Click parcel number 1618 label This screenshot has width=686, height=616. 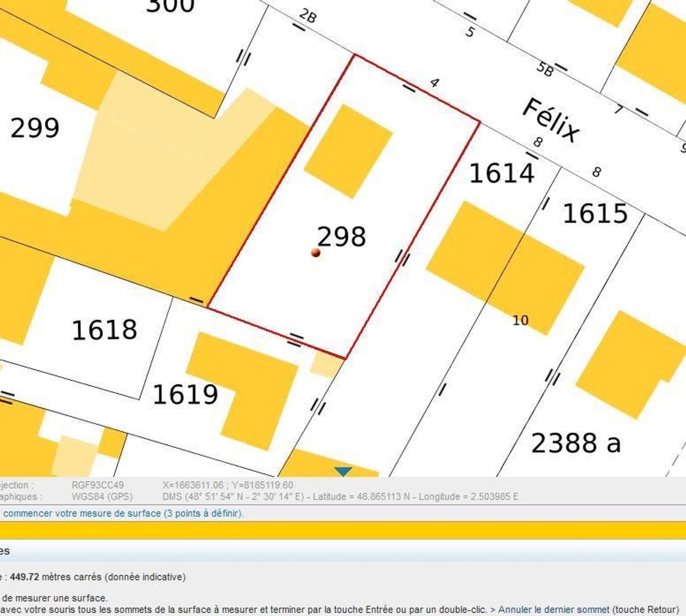[x=104, y=330]
